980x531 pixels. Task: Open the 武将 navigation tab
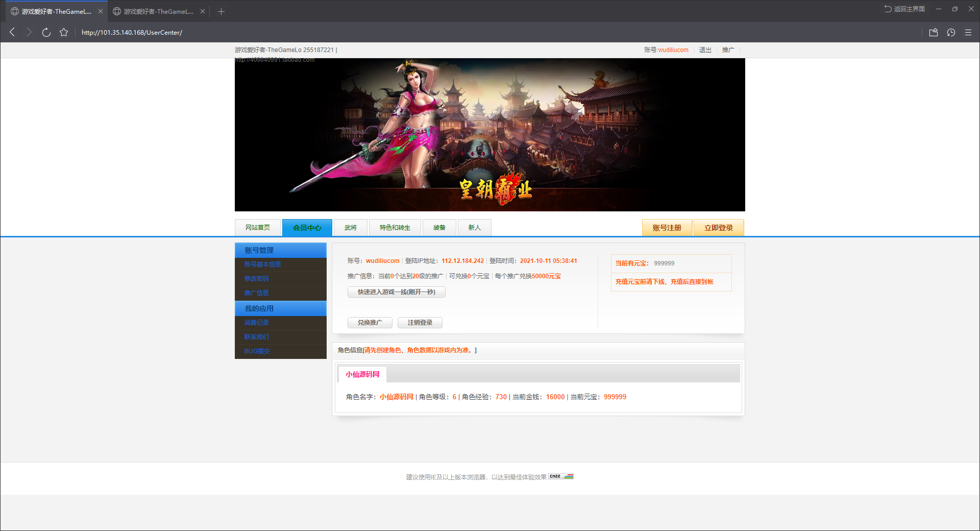[x=351, y=228]
